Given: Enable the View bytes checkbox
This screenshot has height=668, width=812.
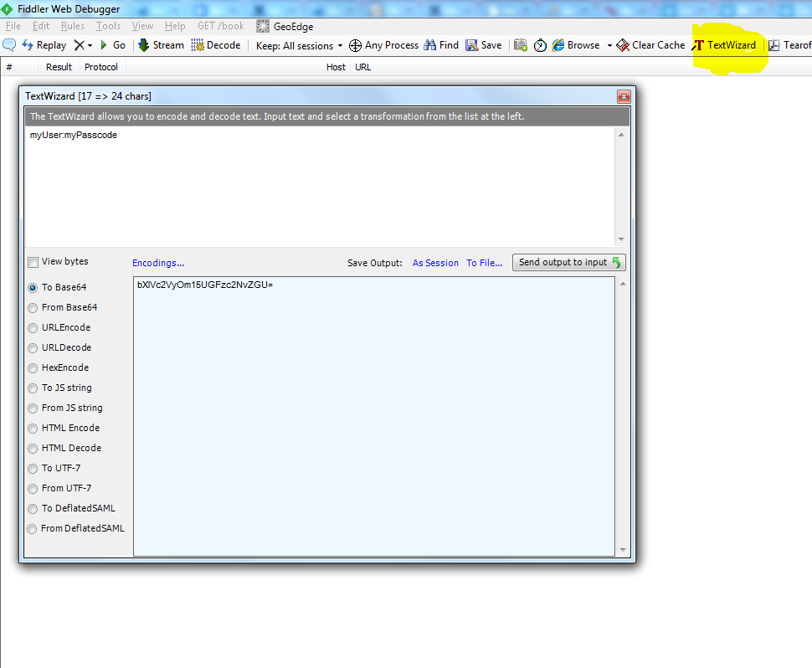Looking at the screenshot, I should pos(33,262).
